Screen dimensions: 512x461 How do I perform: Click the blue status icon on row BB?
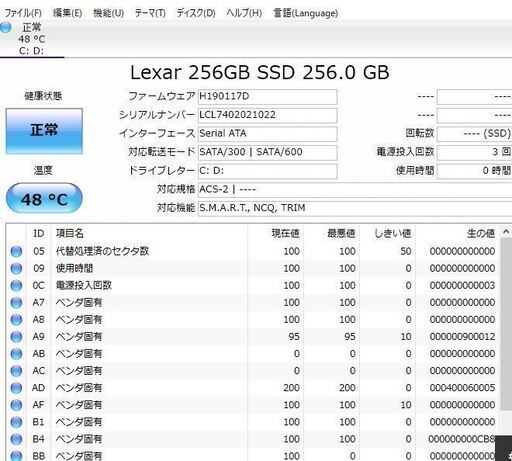click(16, 456)
